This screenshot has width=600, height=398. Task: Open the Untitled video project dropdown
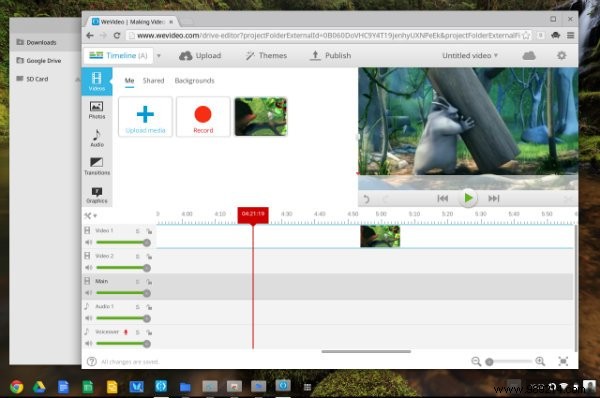tap(470, 55)
